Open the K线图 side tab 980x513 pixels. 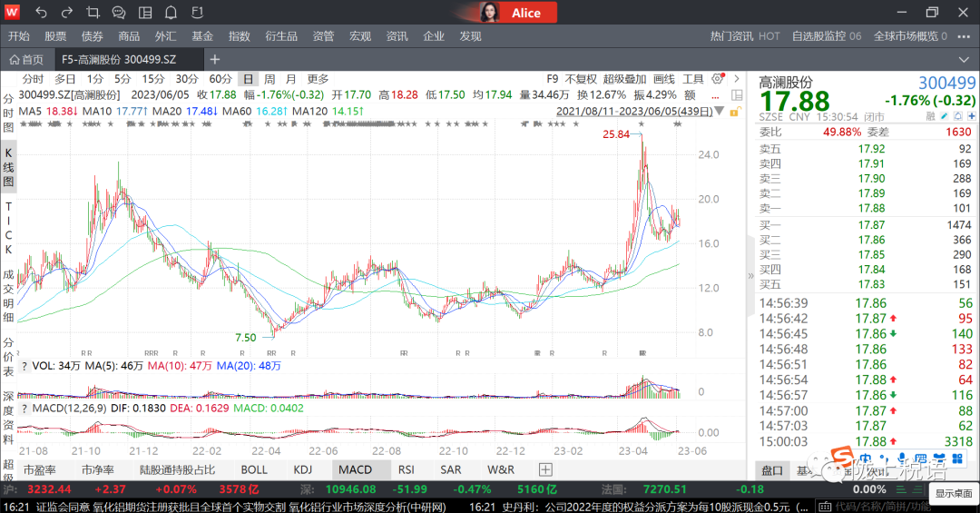click(8, 167)
